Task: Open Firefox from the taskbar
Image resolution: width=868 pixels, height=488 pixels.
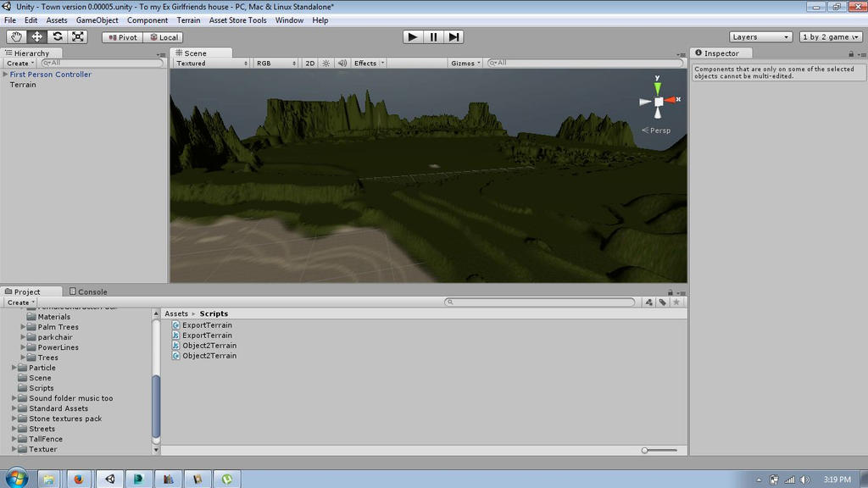Action: 79,480
